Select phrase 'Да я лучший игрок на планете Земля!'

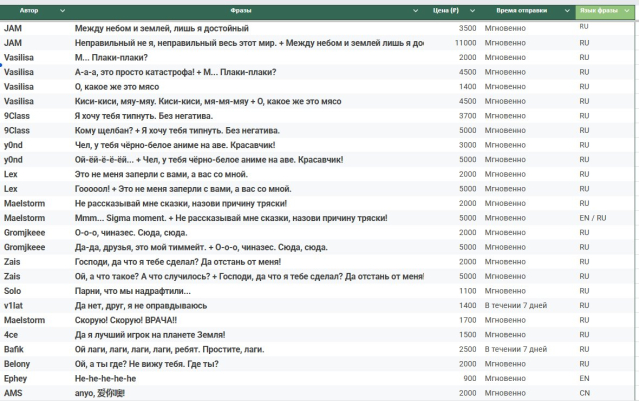point(150,335)
